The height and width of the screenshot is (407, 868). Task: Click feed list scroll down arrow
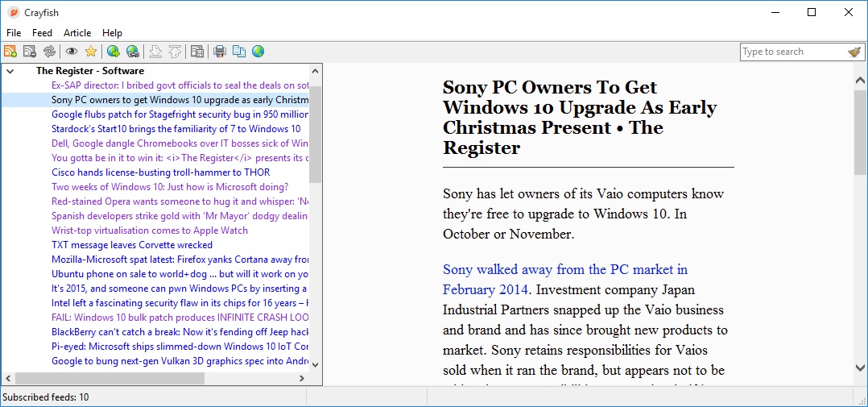315,364
